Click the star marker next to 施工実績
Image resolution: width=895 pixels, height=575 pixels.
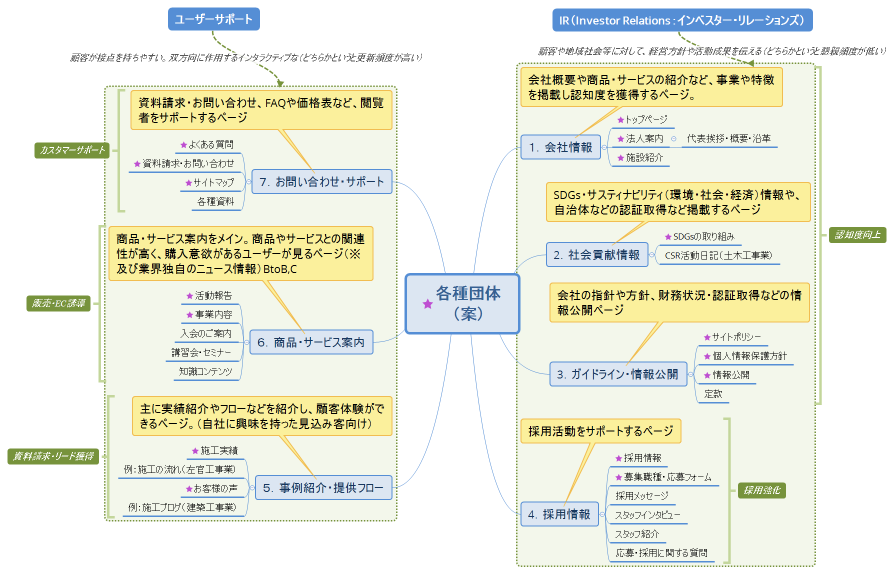pyautogui.click(x=194, y=451)
